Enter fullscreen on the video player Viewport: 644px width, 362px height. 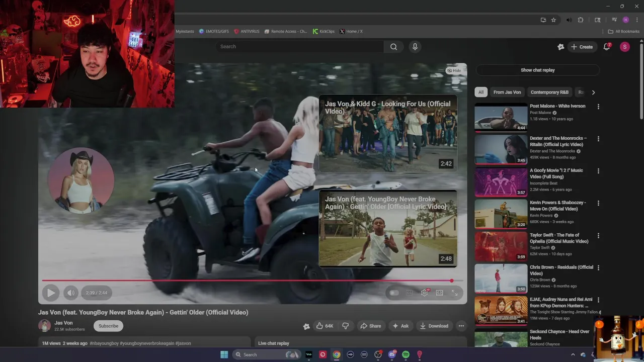tap(454, 293)
